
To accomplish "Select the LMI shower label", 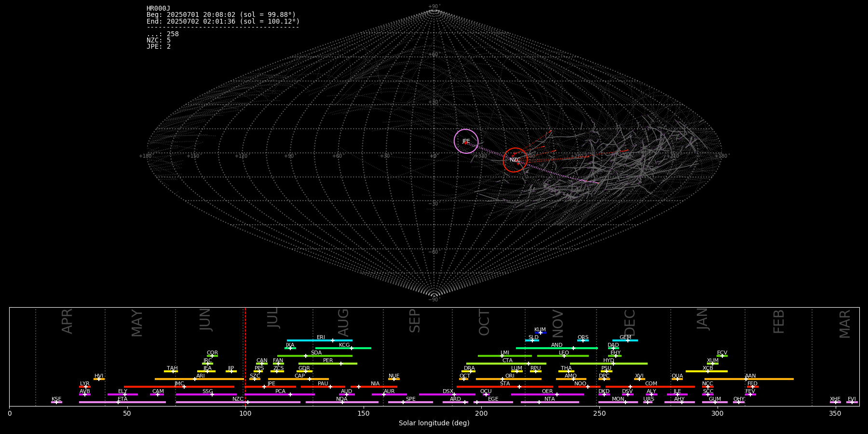I will (x=505, y=353).
